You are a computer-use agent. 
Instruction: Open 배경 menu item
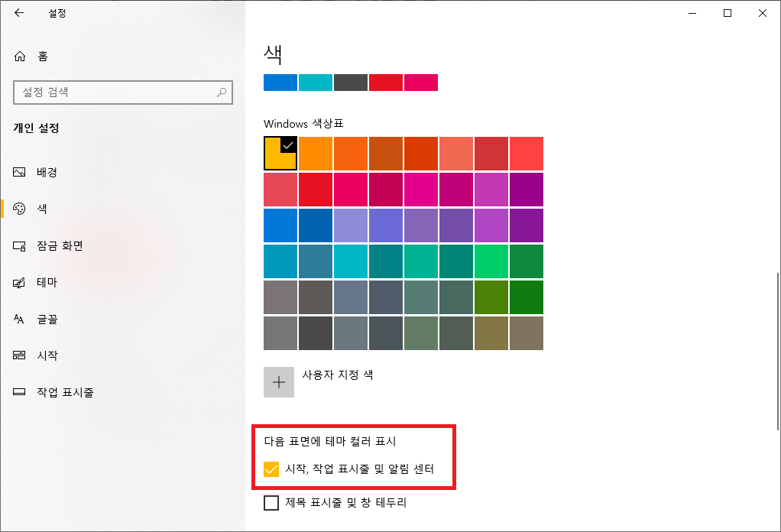(x=47, y=172)
